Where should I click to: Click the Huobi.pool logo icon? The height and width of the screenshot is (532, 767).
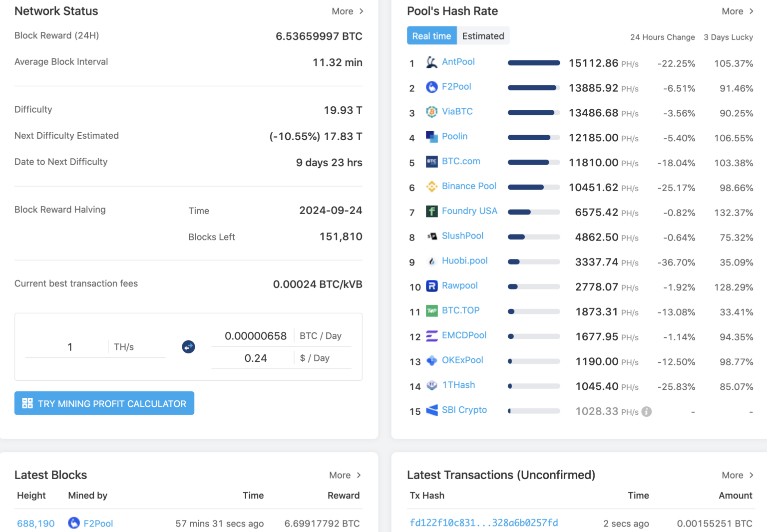coord(431,262)
